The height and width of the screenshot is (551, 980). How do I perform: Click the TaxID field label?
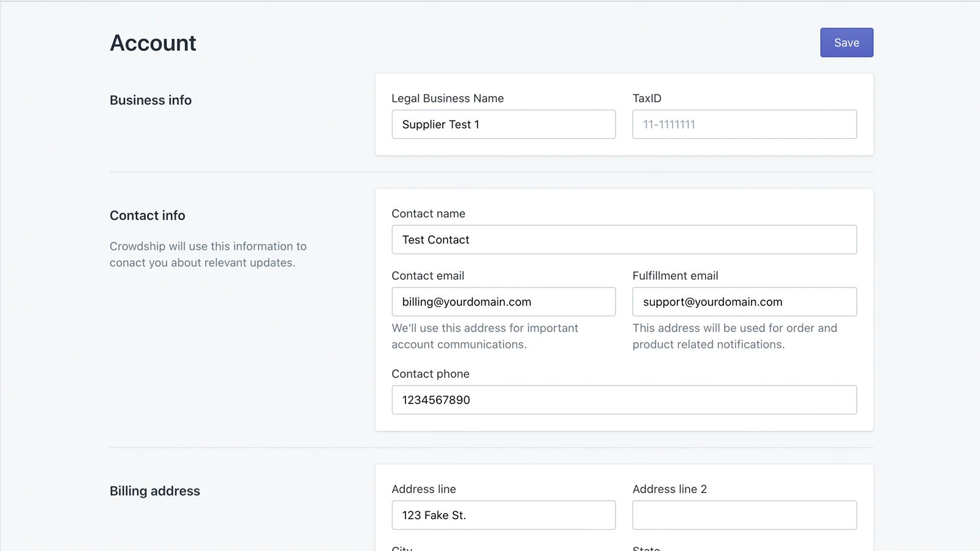[647, 99]
